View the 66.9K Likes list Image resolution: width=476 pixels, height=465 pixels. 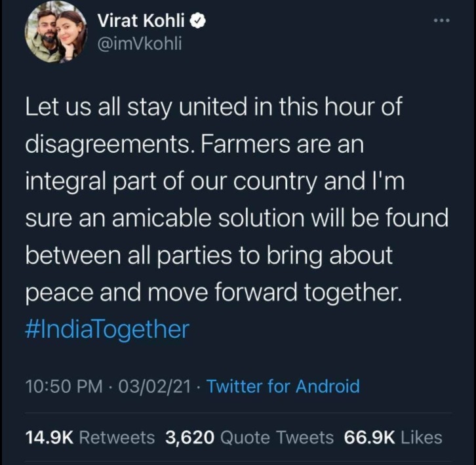click(x=393, y=437)
